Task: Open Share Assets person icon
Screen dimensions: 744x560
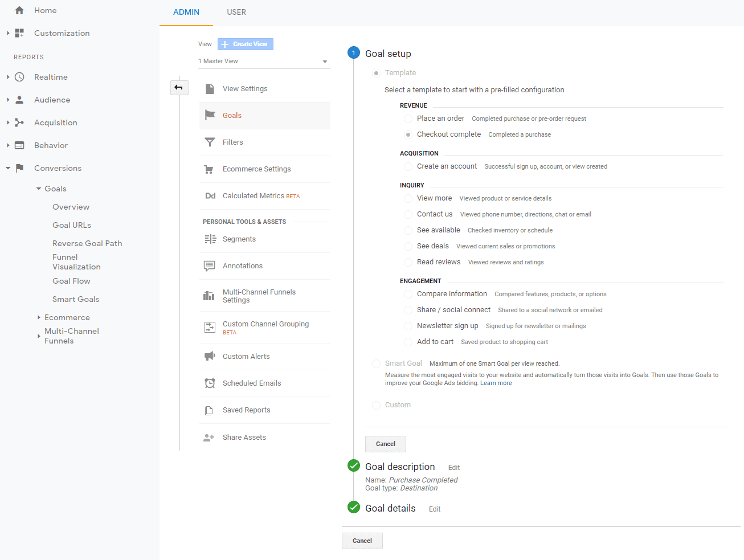Action: (x=209, y=437)
